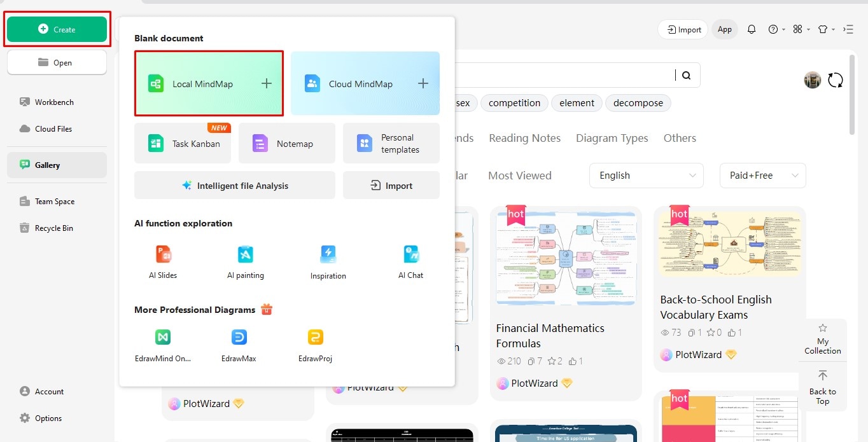Open Timeline for US application thumbnail
Image resolution: width=868 pixels, height=442 pixels.
(x=566, y=434)
